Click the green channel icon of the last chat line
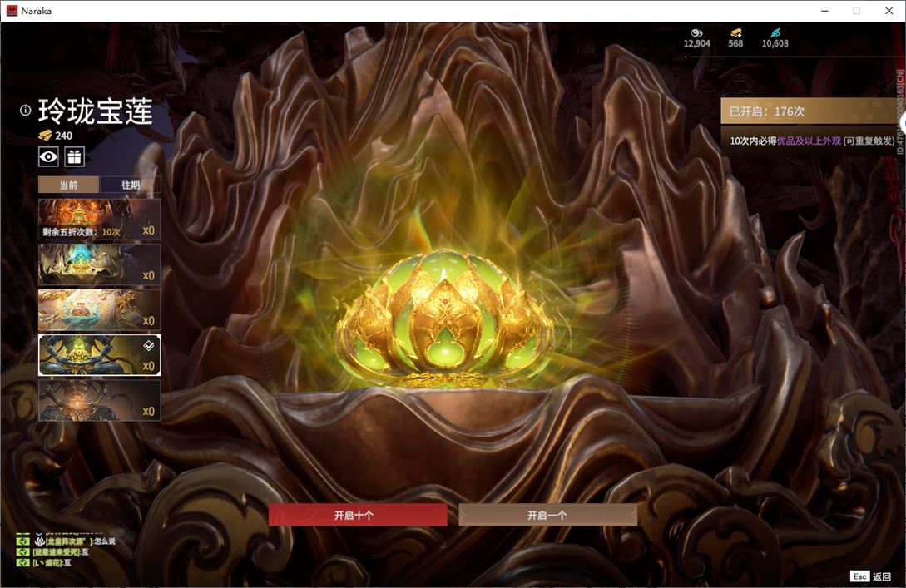This screenshot has width=906, height=588. (x=22, y=562)
